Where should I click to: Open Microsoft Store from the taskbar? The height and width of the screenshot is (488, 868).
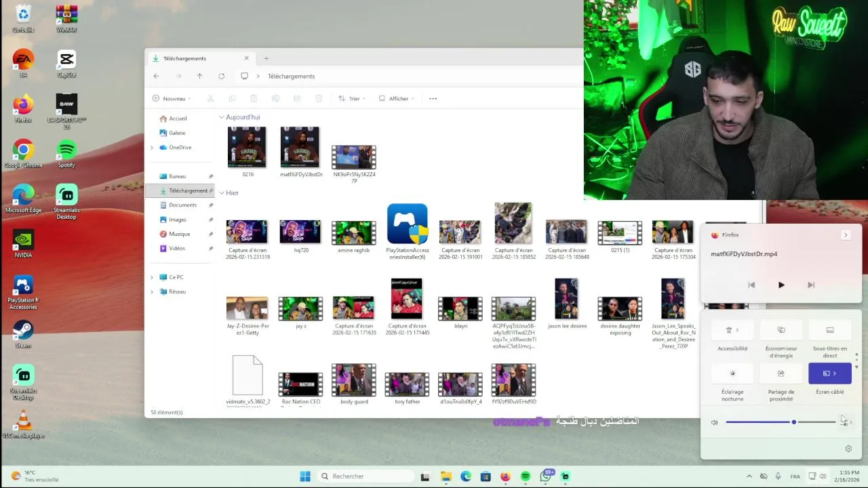[486, 476]
